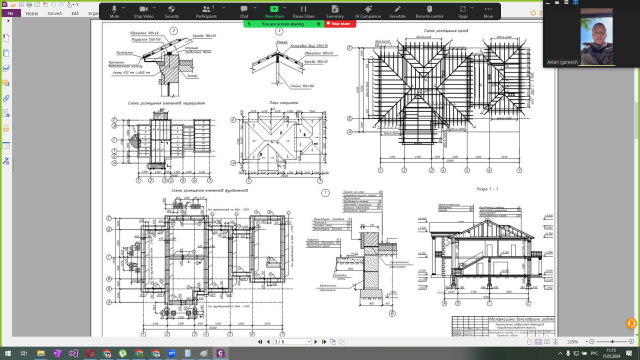Mute the microphone in Zoom toolbar
This screenshot has width=640, height=360.
point(114,11)
